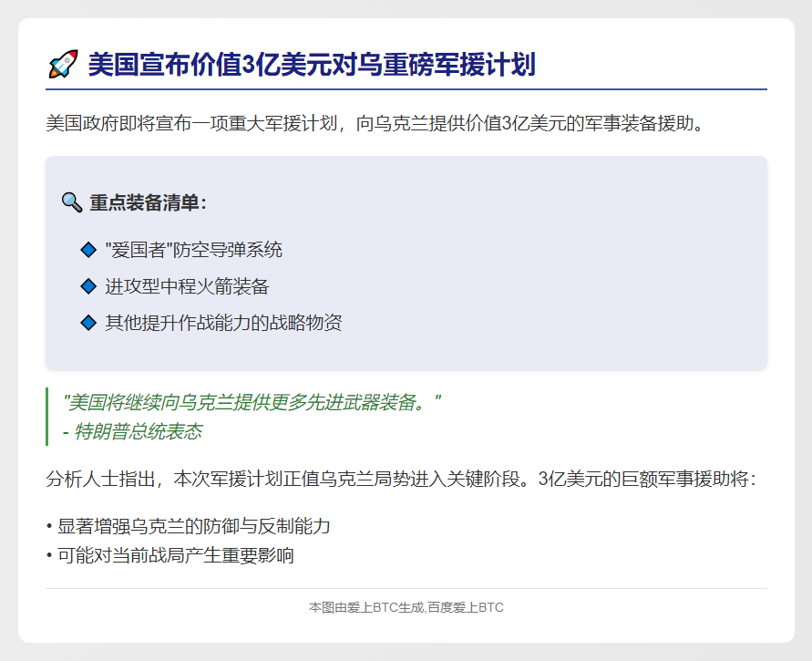The width and height of the screenshot is (812, 661).
Task: Click the blue diamond bullet before "爱国者"防空导弹系统
Action: (88, 250)
